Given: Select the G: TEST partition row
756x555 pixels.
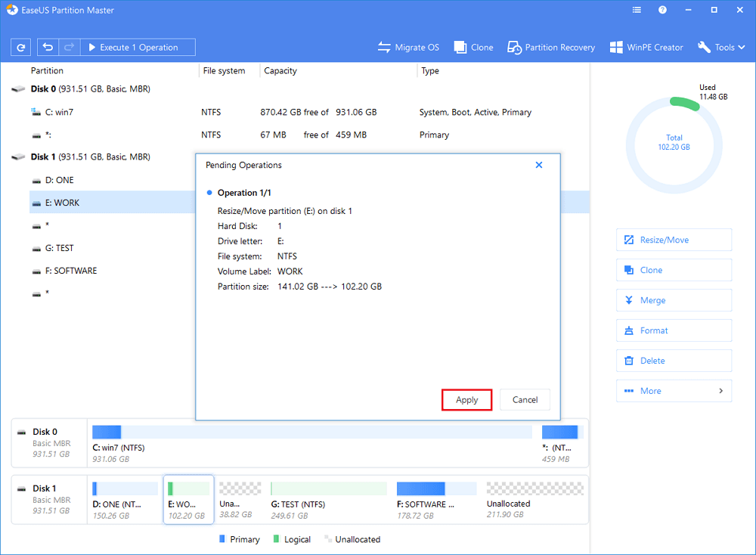Looking at the screenshot, I should pyautogui.click(x=112, y=248).
